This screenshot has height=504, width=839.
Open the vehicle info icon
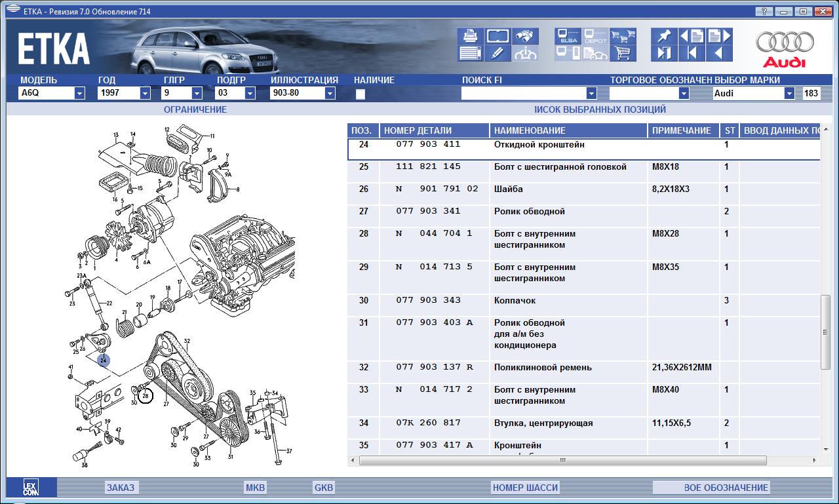[526, 53]
